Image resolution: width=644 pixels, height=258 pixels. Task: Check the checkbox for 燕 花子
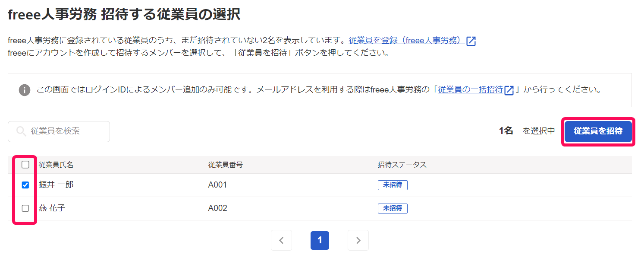point(25,208)
